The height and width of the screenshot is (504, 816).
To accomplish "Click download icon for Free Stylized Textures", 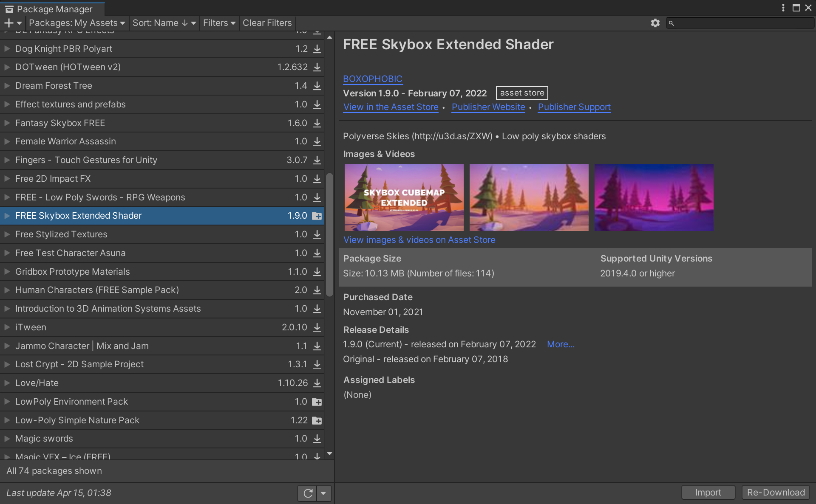I will coord(317,234).
